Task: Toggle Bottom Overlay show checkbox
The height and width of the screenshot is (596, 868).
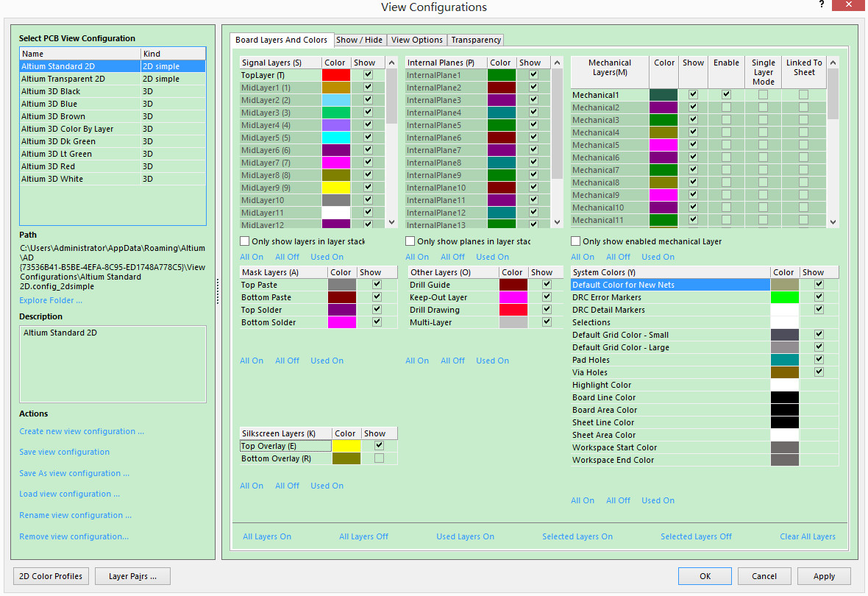Action: click(379, 458)
